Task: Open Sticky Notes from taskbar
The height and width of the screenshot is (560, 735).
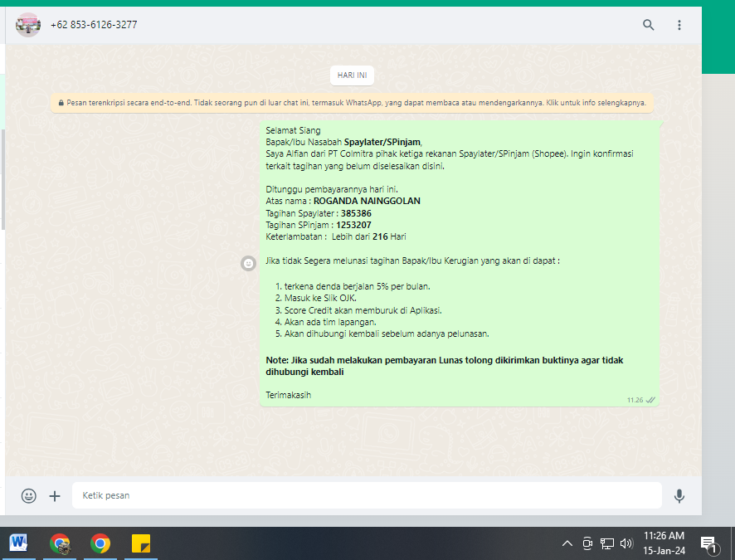Action: [141, 543]
